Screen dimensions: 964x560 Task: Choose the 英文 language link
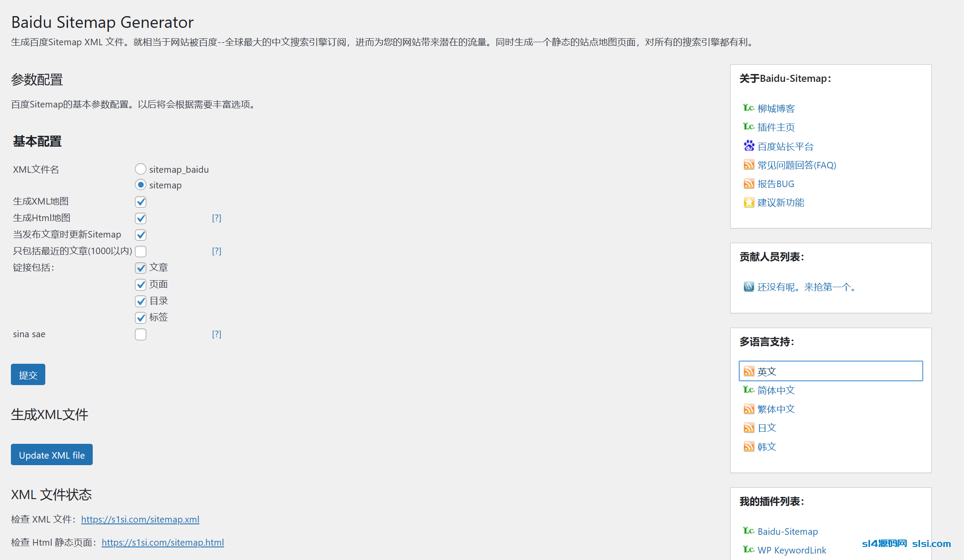pos(767,371)
